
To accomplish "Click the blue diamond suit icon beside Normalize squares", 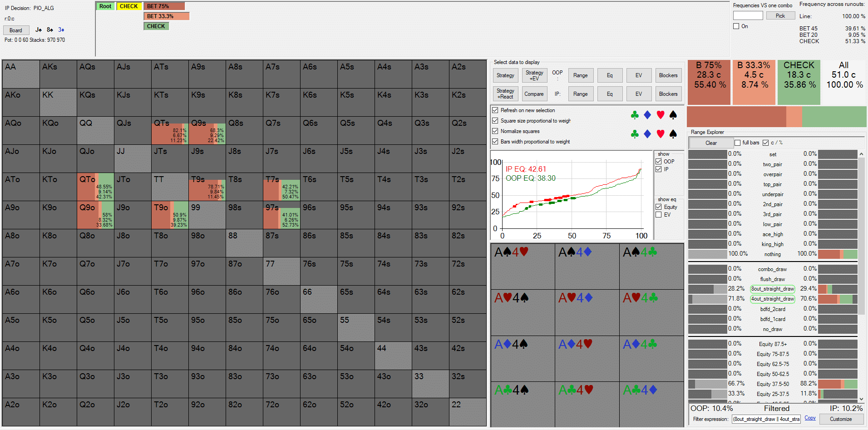I will click(x=647, y=134).
